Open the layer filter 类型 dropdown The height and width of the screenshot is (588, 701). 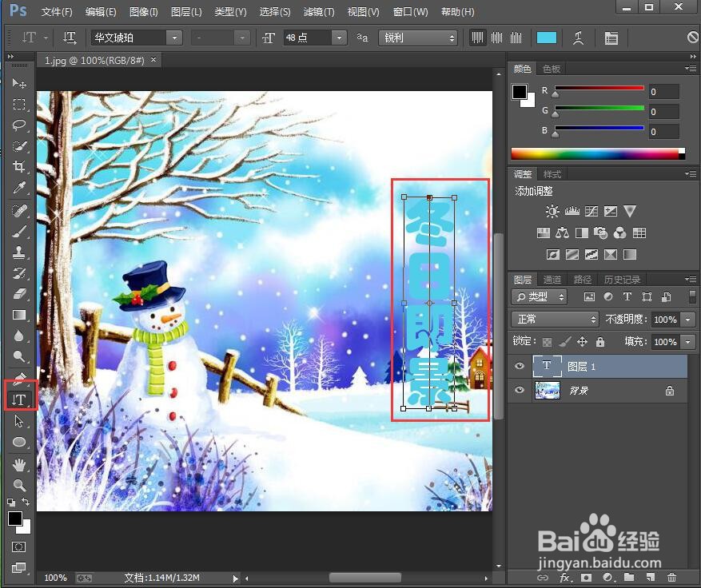click(540, 296)
